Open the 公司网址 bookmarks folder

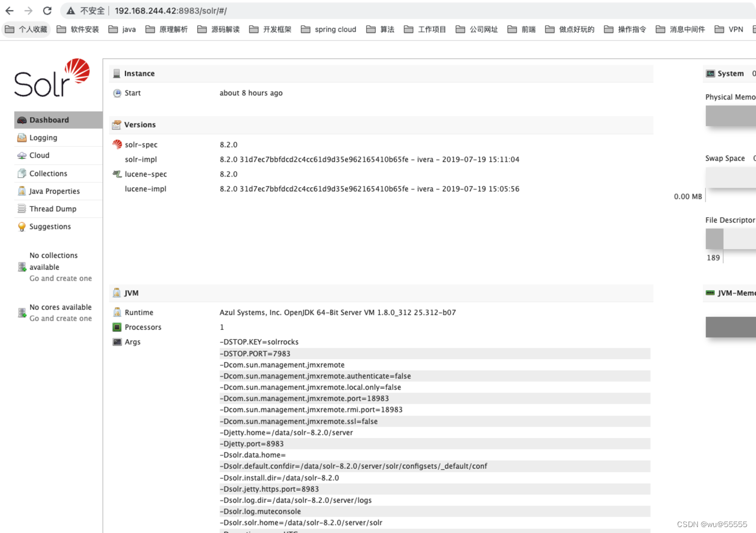(x=477, y=29)
